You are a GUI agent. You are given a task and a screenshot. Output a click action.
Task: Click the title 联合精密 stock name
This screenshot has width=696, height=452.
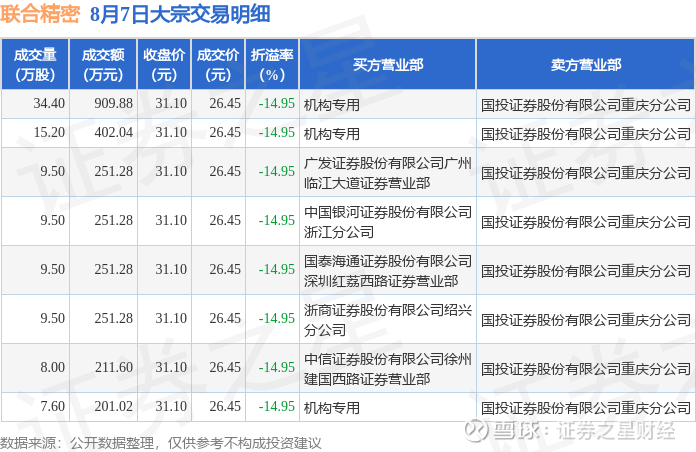point(40,14)
